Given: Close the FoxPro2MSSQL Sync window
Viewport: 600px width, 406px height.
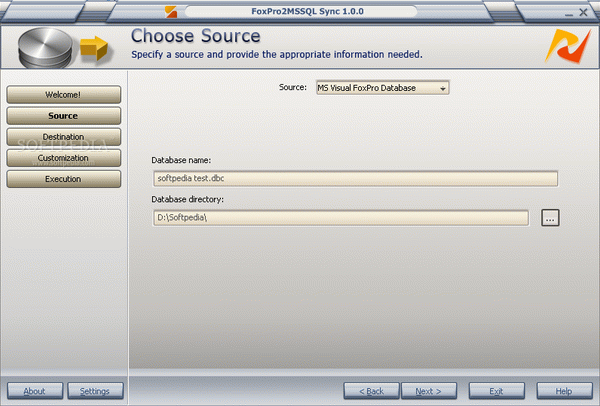Looking at the screenshot, I should click(584, 12).
